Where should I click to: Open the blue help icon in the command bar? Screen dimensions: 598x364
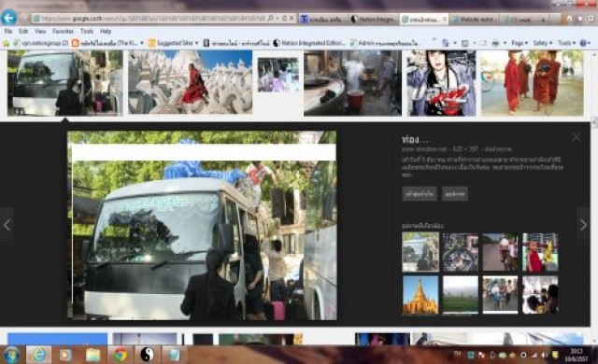[x=583, y=43]
